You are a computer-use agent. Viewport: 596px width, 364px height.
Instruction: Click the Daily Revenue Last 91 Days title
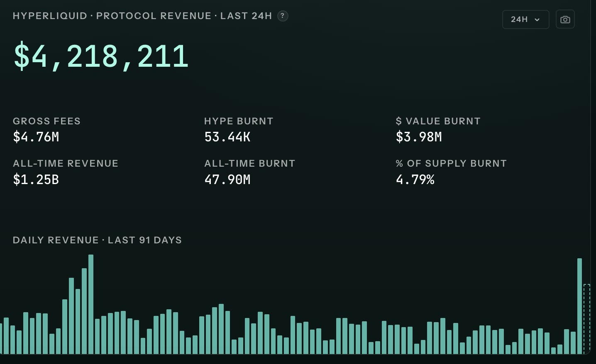click(97, 240)
